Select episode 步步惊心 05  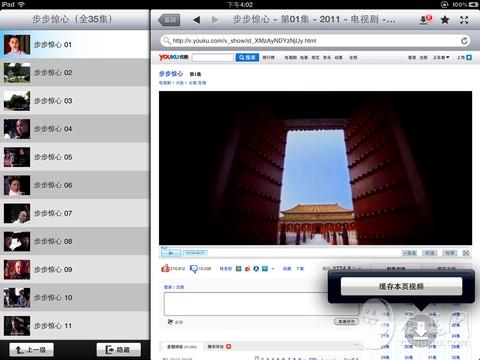(75, 157)
